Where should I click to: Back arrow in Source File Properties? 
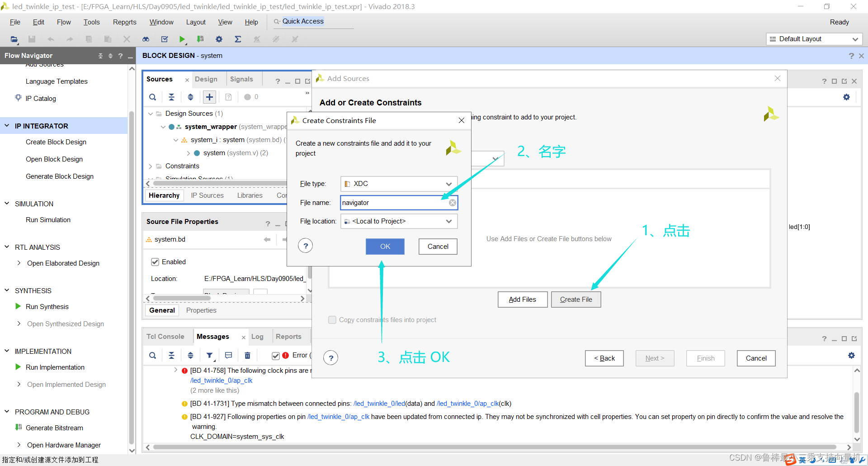[267, 239]
